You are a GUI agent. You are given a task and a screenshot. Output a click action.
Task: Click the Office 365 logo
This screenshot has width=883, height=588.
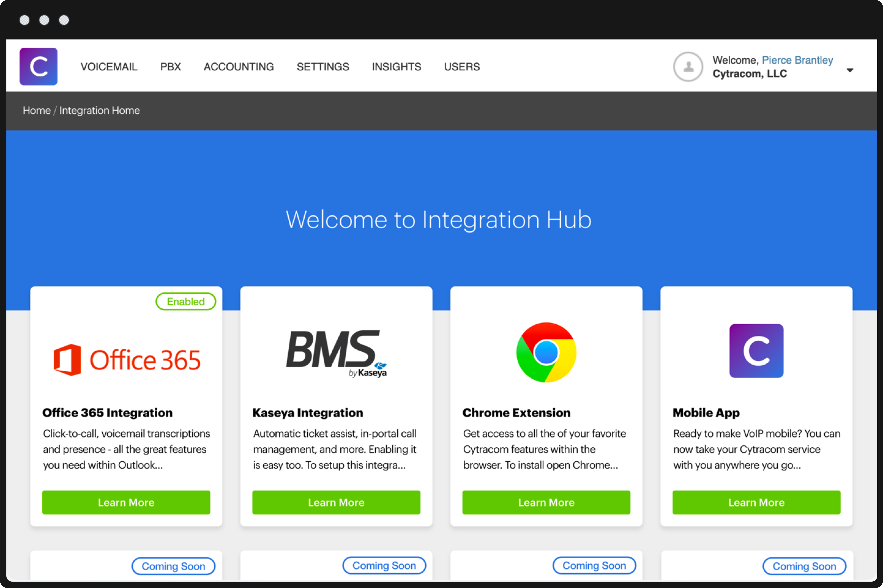[x=127, y=360]
